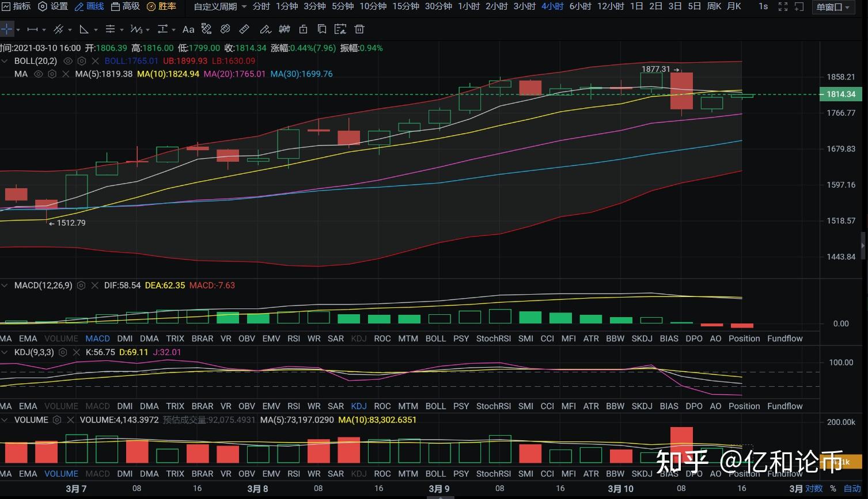Select 1s refresh interval
Screen dimensions: 868x499
click(x=763, y=6)
